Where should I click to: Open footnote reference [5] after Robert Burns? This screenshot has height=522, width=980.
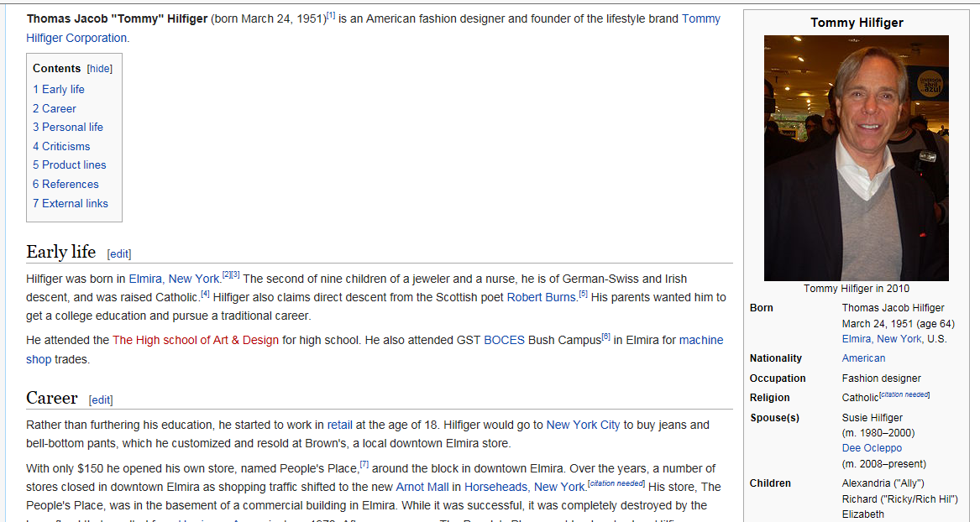point(583,294)
